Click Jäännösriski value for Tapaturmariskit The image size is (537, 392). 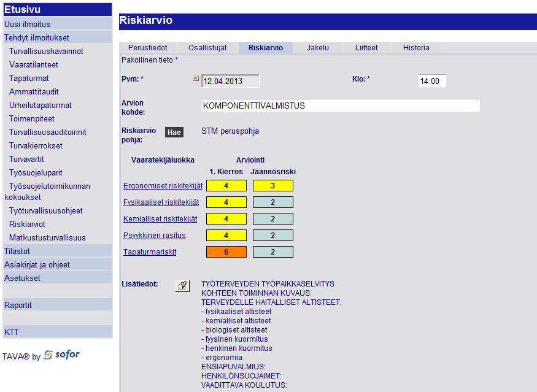[273, 252]
